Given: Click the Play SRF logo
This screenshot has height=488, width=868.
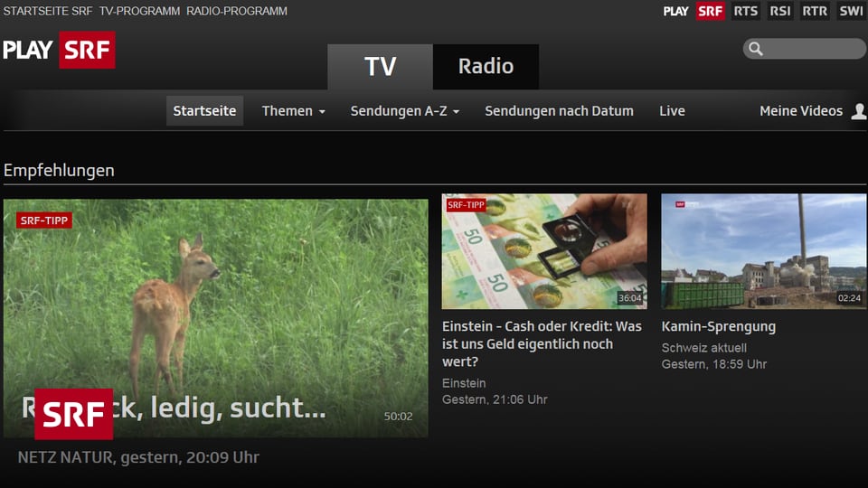Looking at the screenshot, I should pos(59,50).
